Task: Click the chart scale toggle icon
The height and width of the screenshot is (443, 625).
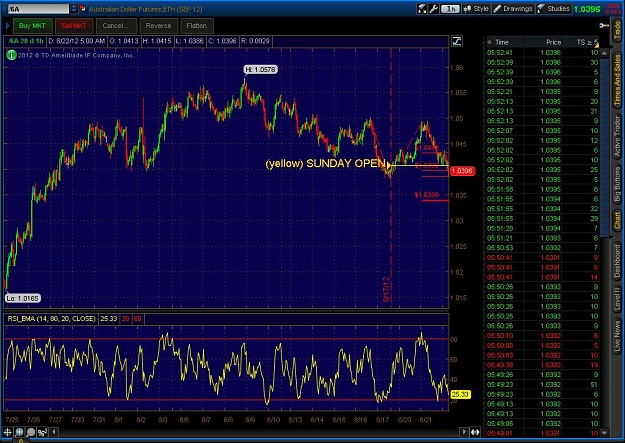Action: click(x=457, y=41)
